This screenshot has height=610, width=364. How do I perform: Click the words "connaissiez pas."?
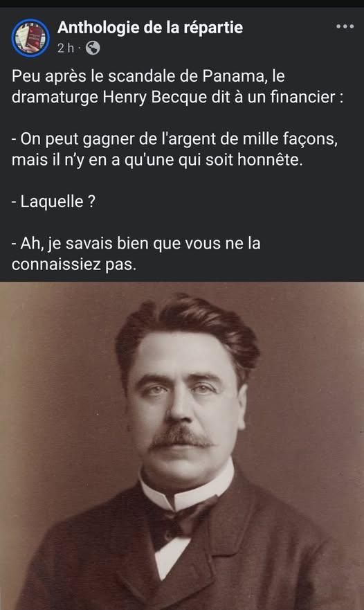[x=74, y=264]
